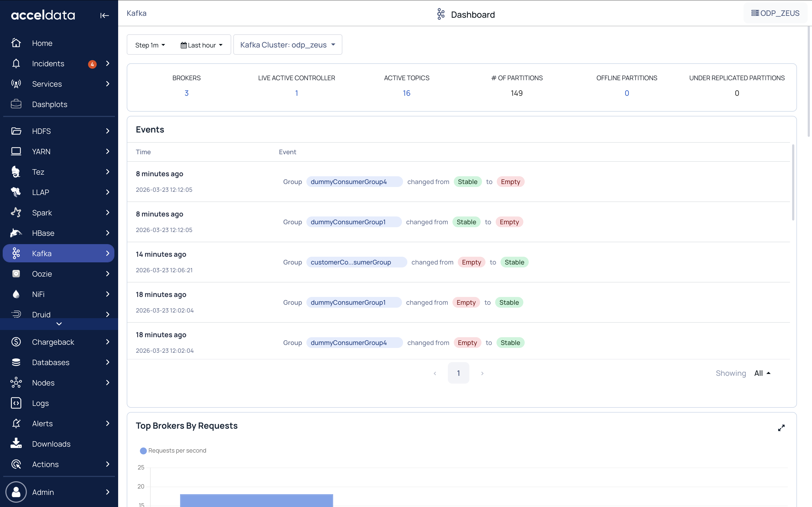Open the Step 1m dropdown

tap(150, 45)
